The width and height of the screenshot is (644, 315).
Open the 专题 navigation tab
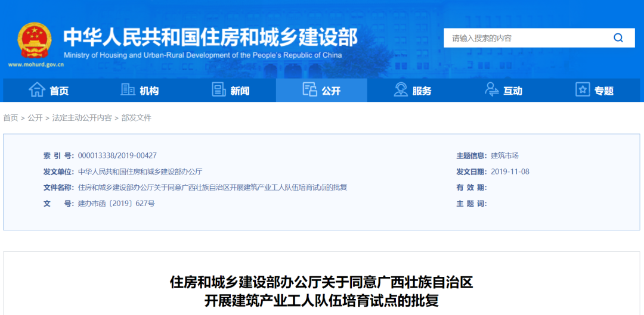[595, 91]
